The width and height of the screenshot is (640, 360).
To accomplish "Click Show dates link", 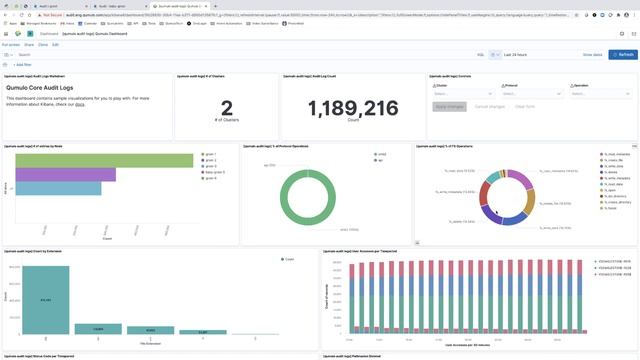I will (x=592, y=55).
